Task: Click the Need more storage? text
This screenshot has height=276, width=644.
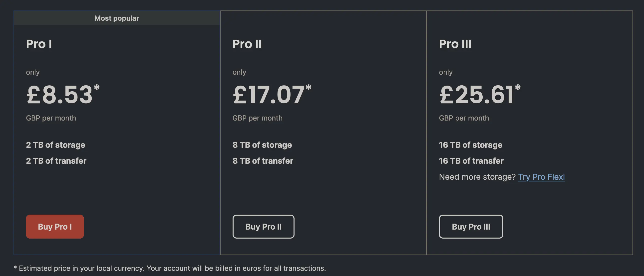Action: pos(477,177)
